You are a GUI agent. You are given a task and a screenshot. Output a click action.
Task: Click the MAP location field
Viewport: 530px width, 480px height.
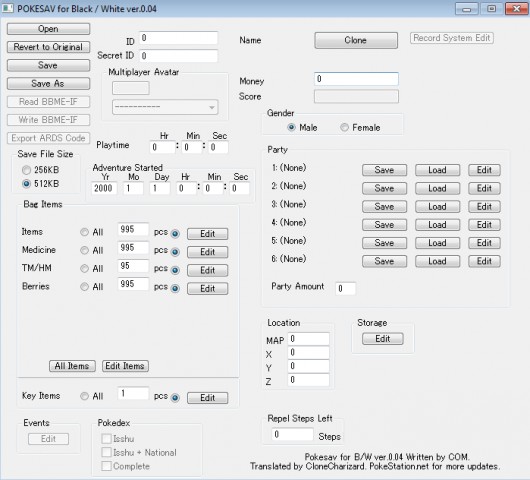click(309, 339)
